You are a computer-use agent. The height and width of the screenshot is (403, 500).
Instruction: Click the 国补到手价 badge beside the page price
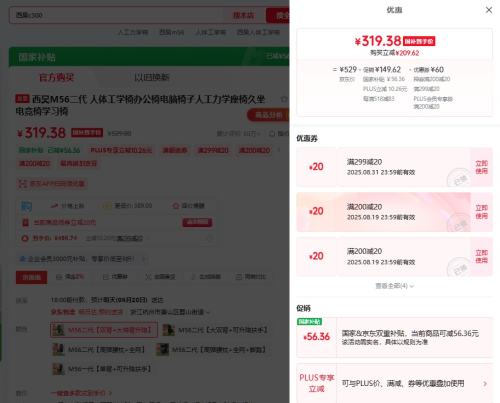pos(87,133)
